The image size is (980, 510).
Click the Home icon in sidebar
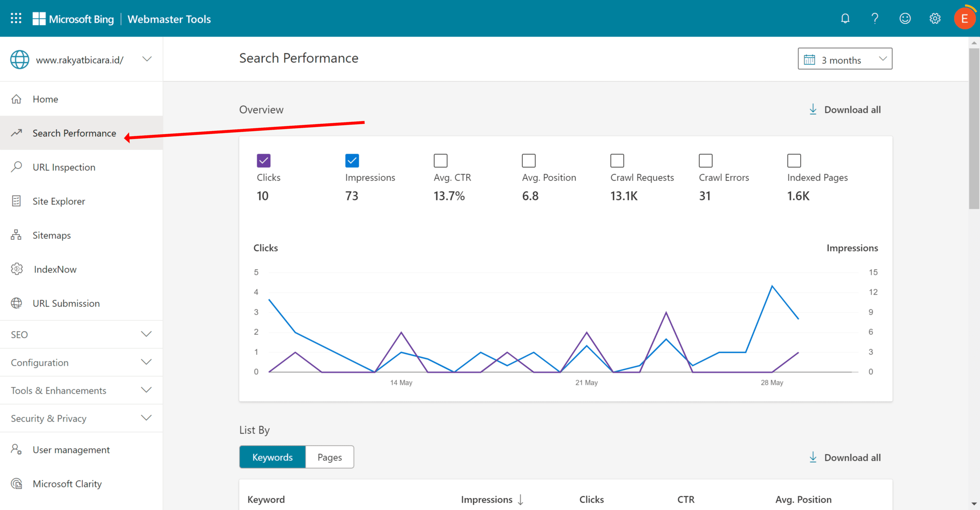(x=17, y=99)
